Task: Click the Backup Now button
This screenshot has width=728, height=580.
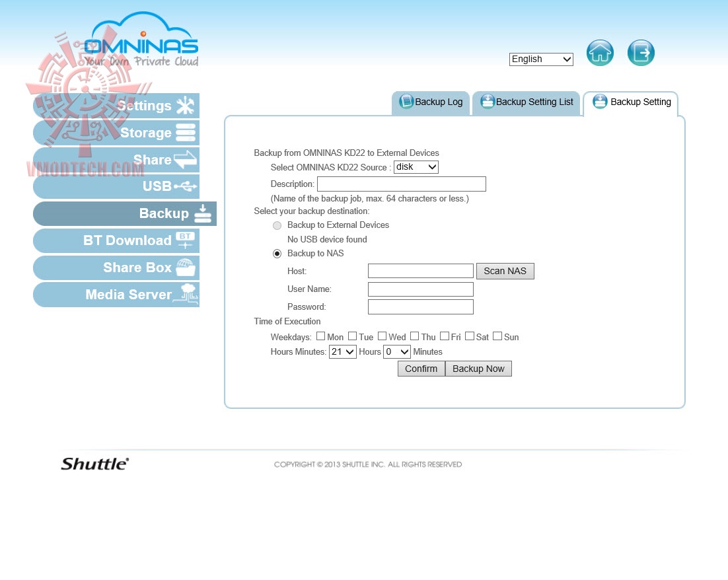Action: click(478, 369)
